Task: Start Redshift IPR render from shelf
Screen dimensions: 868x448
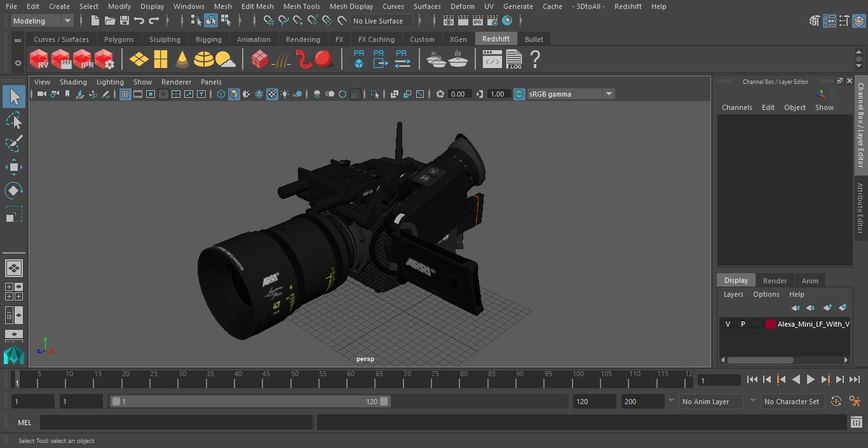Action: click(x=83, y=60)
